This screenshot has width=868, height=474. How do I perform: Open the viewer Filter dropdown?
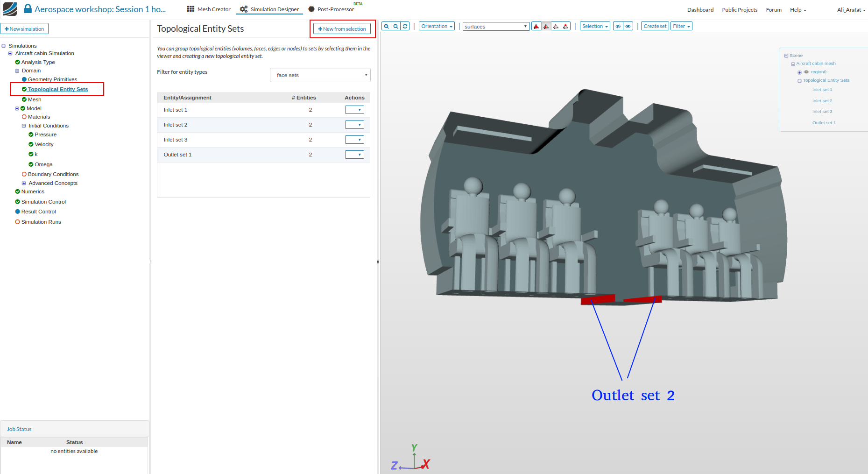[681, 27]
